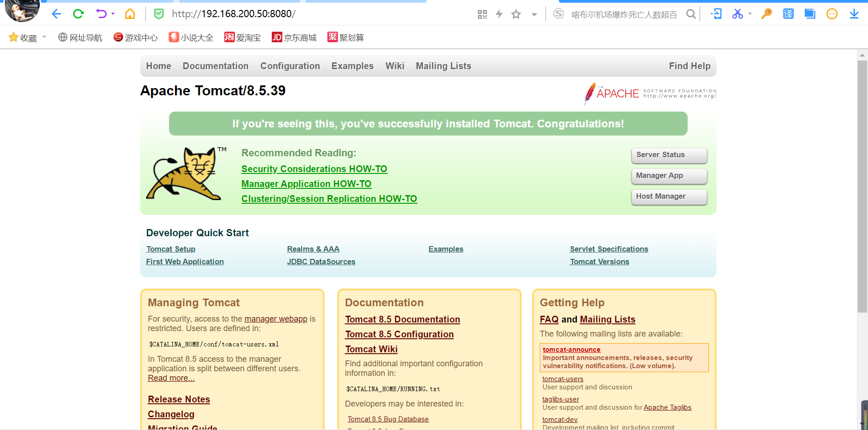Open First Web Application link
Image resolution: width=868 pixels, height=430 pixels.
[185, 262]
